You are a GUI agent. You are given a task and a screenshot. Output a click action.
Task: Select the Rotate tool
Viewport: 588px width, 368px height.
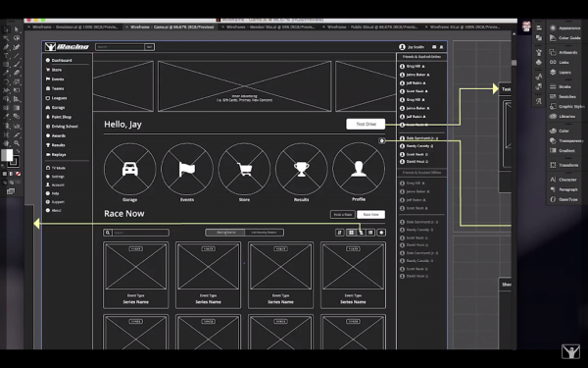click(x=6, y=81)
